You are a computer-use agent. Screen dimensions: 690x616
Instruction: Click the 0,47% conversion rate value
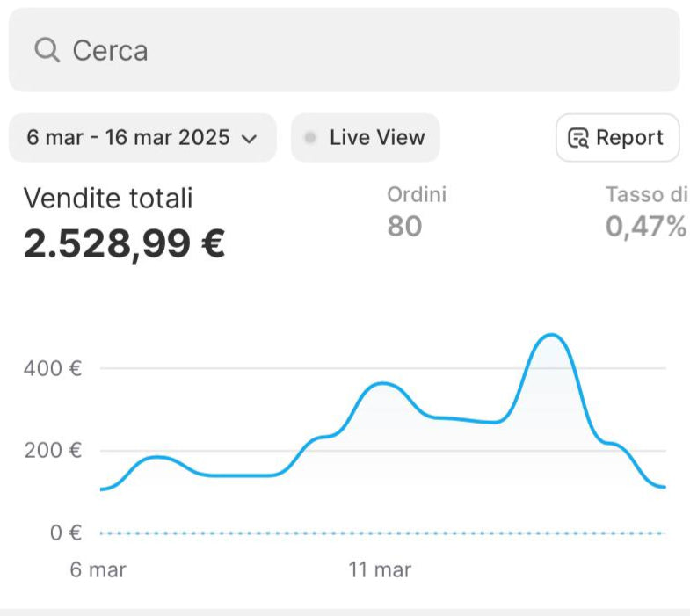pos(646,226)
